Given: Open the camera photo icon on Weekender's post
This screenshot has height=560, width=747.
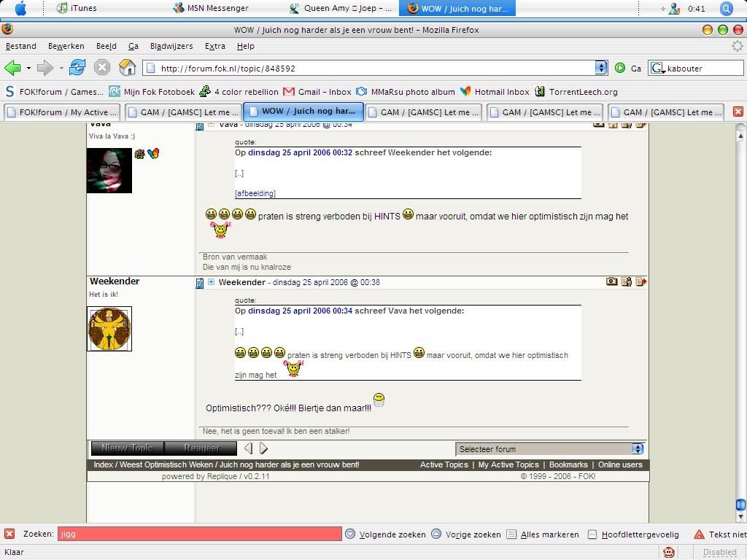Looking at the screenshot, I should 612,281.
